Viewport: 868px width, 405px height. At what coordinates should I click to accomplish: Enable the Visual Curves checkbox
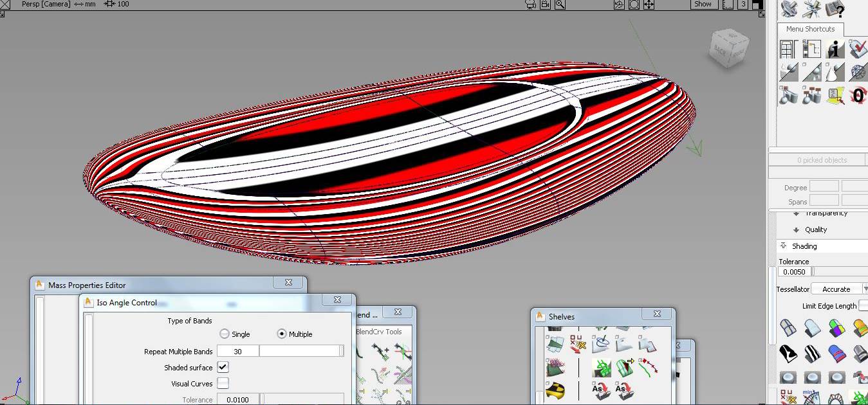point(223,383)
